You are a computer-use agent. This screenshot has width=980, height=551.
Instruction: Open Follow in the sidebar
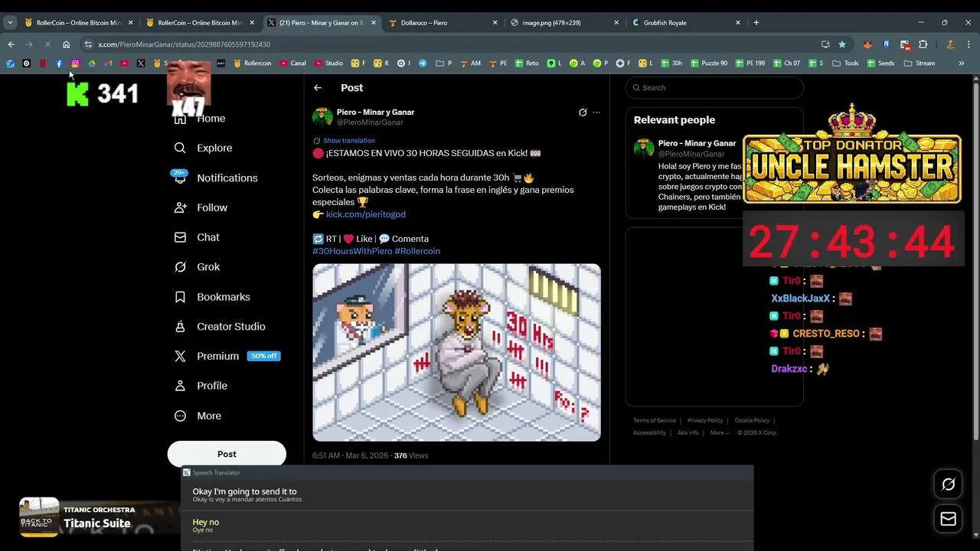pyautogui.click(x=201, y=207)
